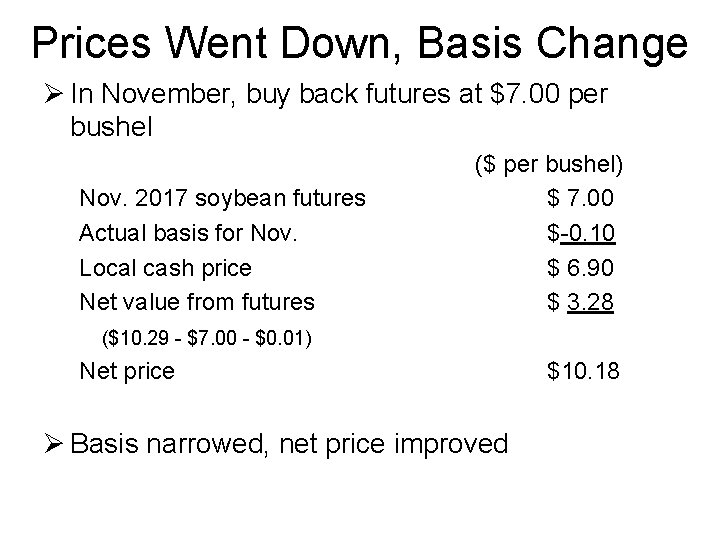Click the "Basis narrowed, net price improved" text

[290, 443]
